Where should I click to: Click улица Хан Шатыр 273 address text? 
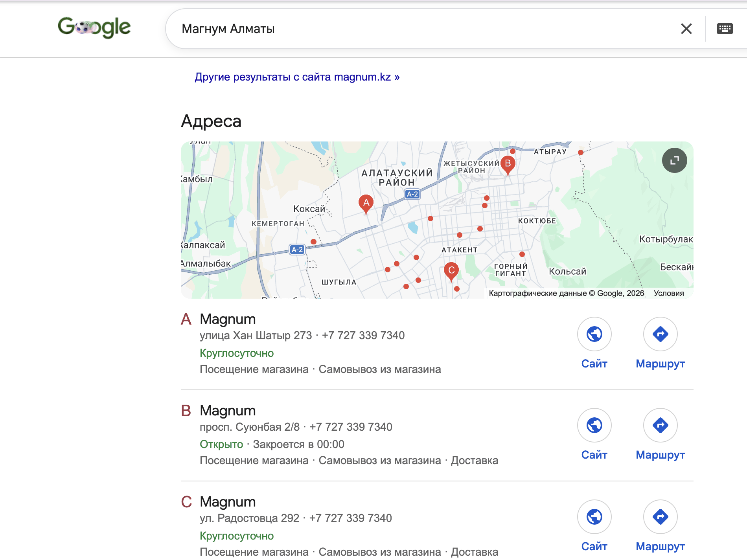point(256,335)
